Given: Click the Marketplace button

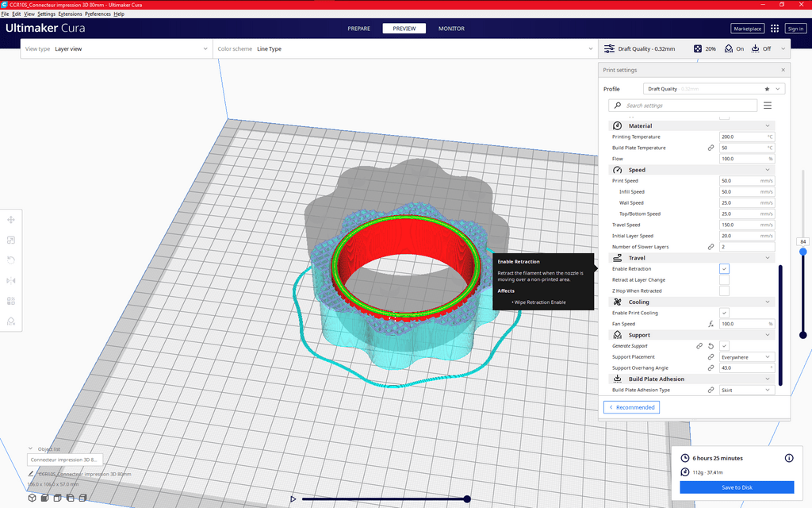Looking at the screenshot, I should pyautogui.click(x=747, y=29).
